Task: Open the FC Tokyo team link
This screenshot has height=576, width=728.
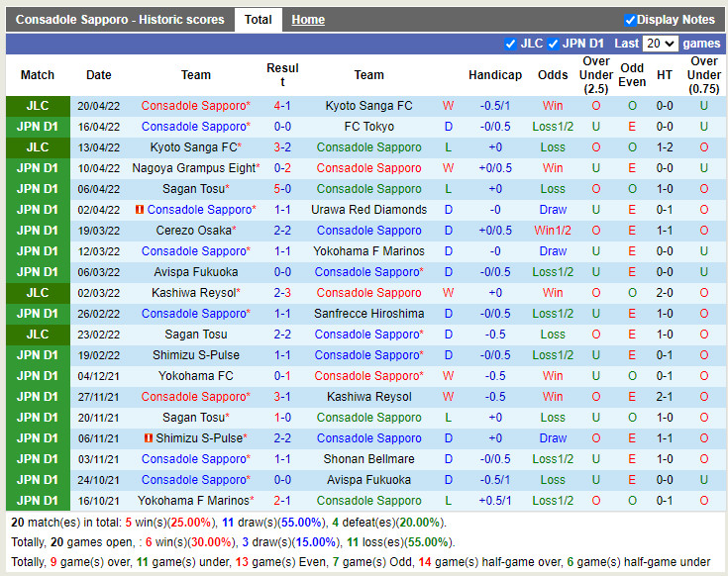Action: [x=368, y=127]
